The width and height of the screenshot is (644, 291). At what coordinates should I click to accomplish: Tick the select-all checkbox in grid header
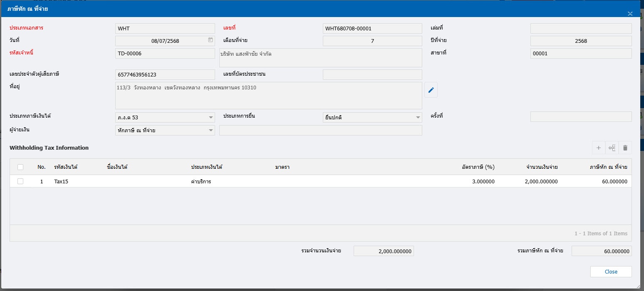(x=20, y=167)
